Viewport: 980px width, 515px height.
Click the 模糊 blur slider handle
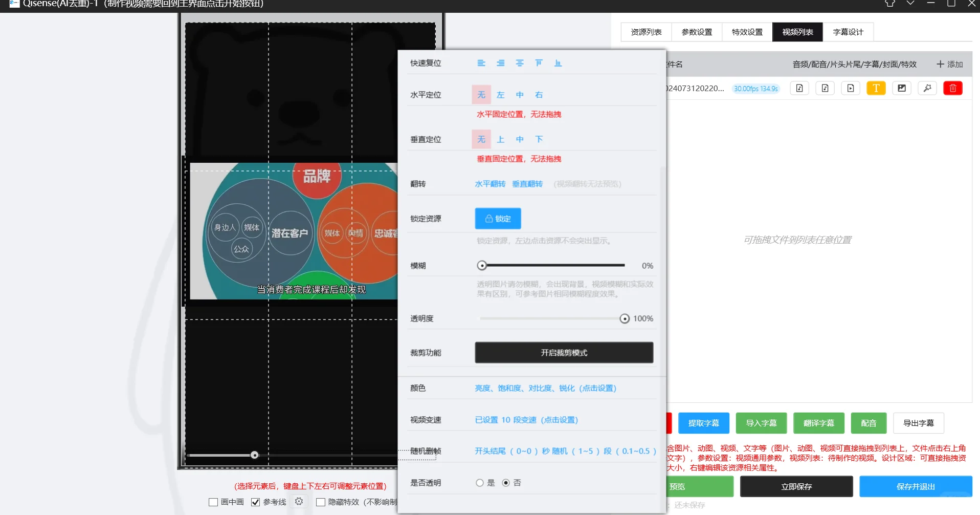(x=482, y=265)
